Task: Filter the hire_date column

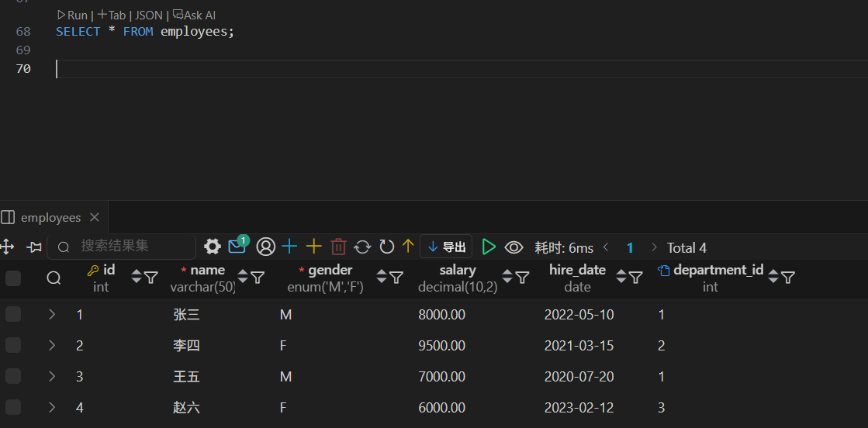Action: pos(636,278)
